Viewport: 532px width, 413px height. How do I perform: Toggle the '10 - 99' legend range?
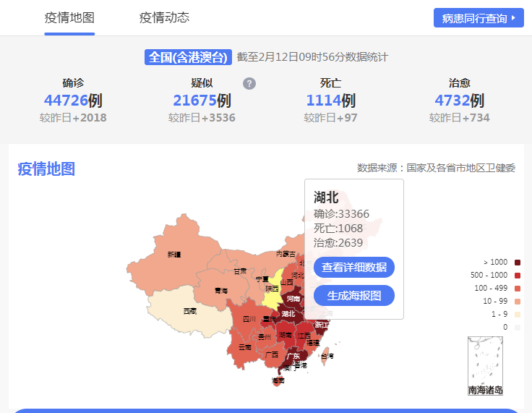[x=518, y=301]
